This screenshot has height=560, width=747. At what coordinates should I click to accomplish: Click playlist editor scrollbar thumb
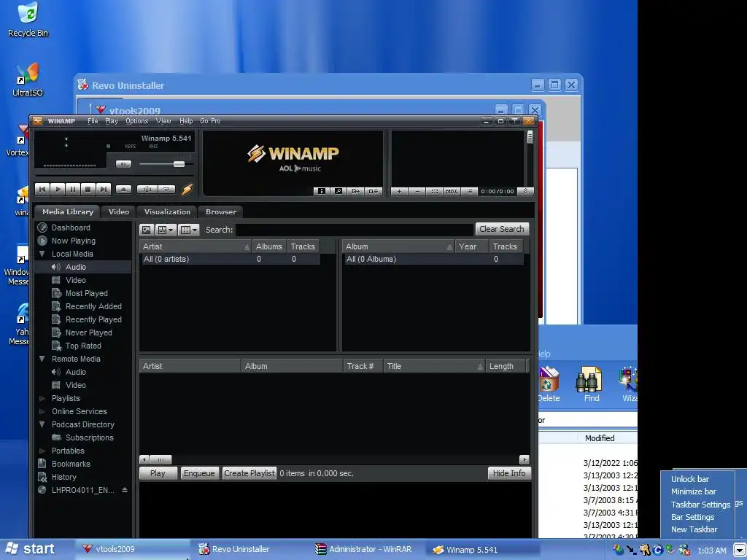pos(530,137)
